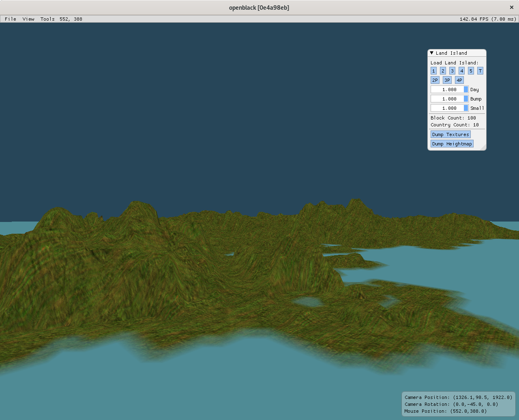Load Land Island 2
The image size is (519, 420).
tap(443, 70)
